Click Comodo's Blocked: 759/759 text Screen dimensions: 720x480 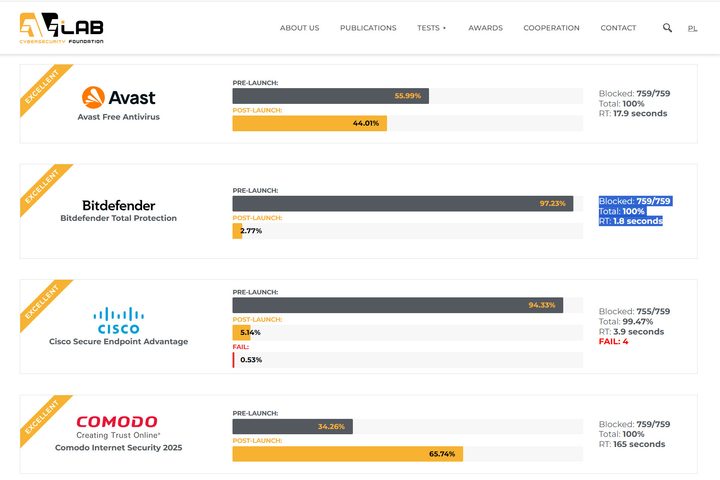pyautogui.click(x=635, y=424)
